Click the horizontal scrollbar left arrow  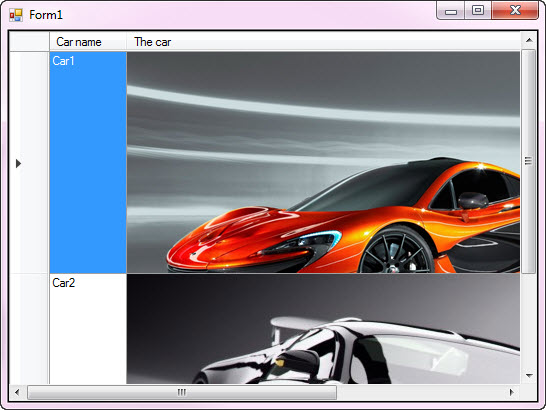[17, 393]
